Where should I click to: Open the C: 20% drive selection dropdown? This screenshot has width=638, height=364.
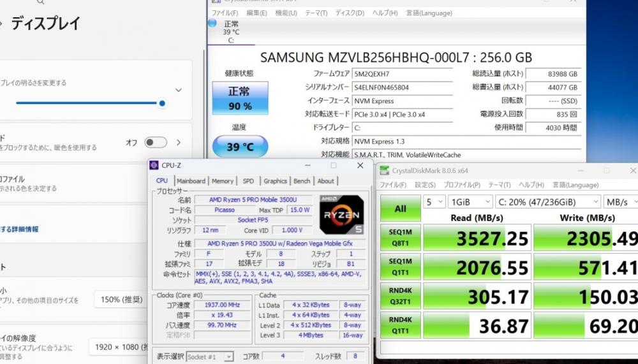click(548, 201)
